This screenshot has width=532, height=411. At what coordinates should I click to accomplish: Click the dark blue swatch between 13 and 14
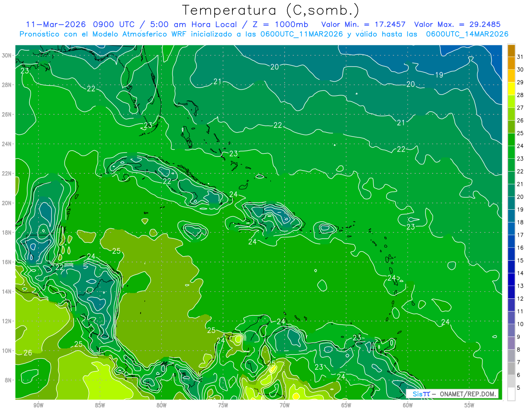tap(512, 279)
